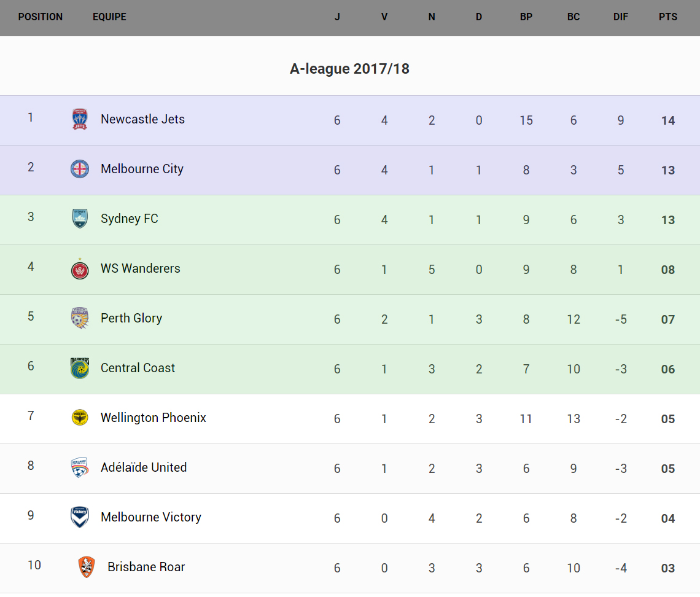Sort by the DIF column header
The width and height of the screenshot is (700, 597).
[621, 17]
